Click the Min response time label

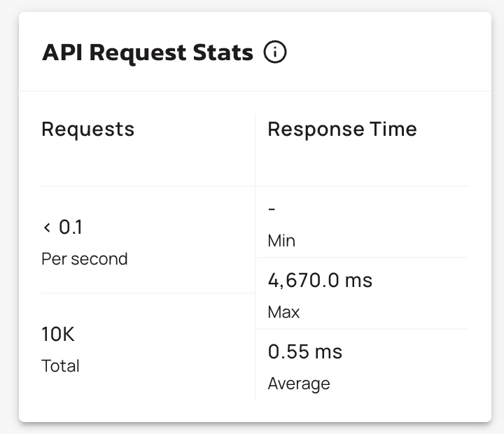281,241
